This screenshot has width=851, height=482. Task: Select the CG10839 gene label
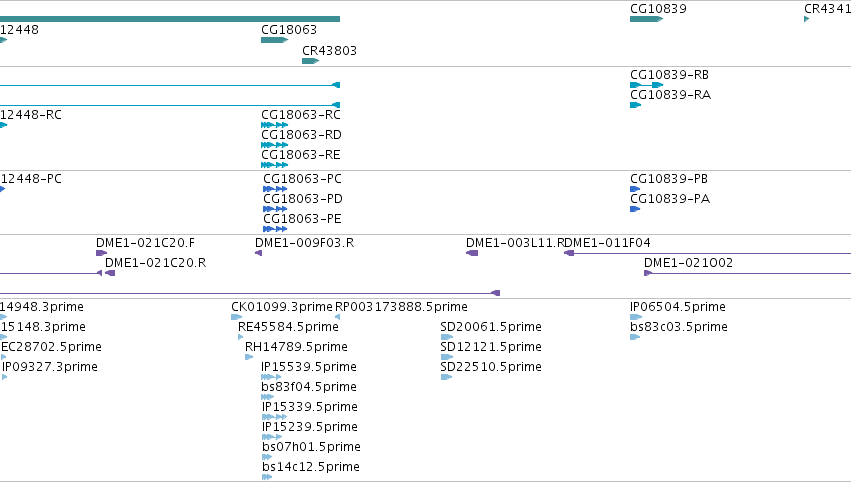[x=658, y=9]
